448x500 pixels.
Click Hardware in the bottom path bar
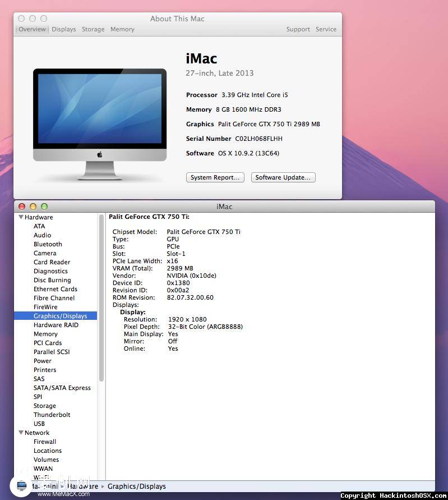(83, 487)
